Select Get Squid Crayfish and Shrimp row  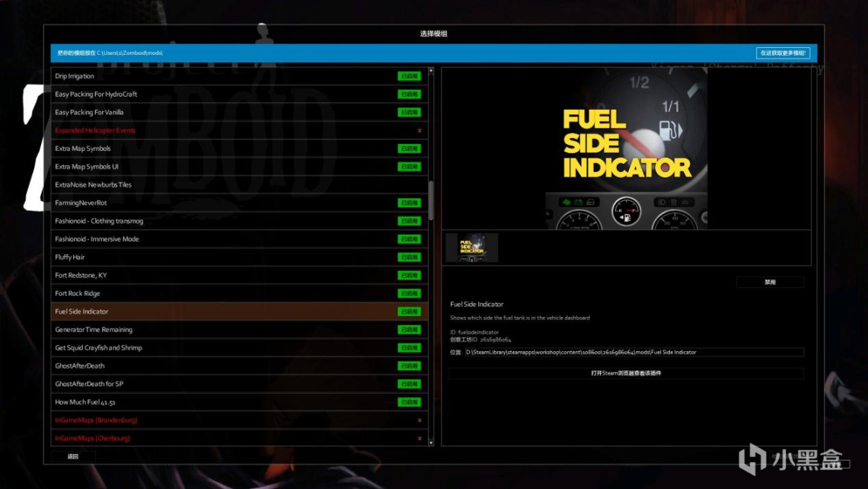pyautogui.click(x=239, y=348)
